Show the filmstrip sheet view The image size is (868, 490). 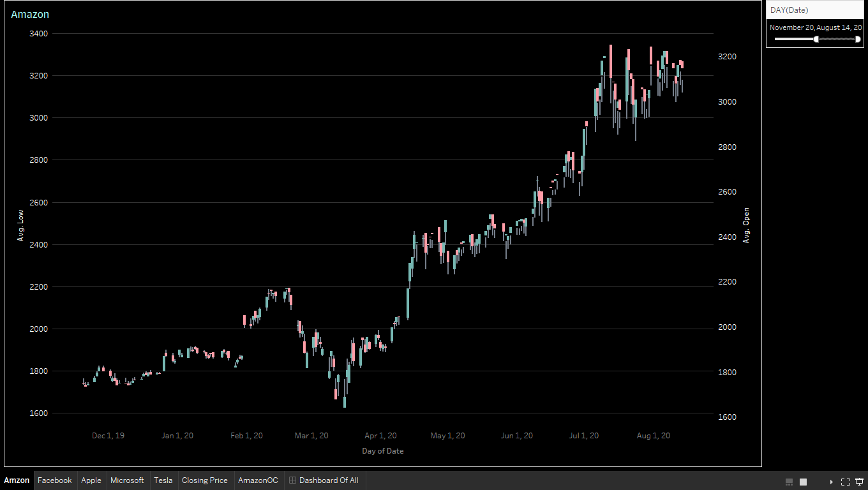coord(789,481)
